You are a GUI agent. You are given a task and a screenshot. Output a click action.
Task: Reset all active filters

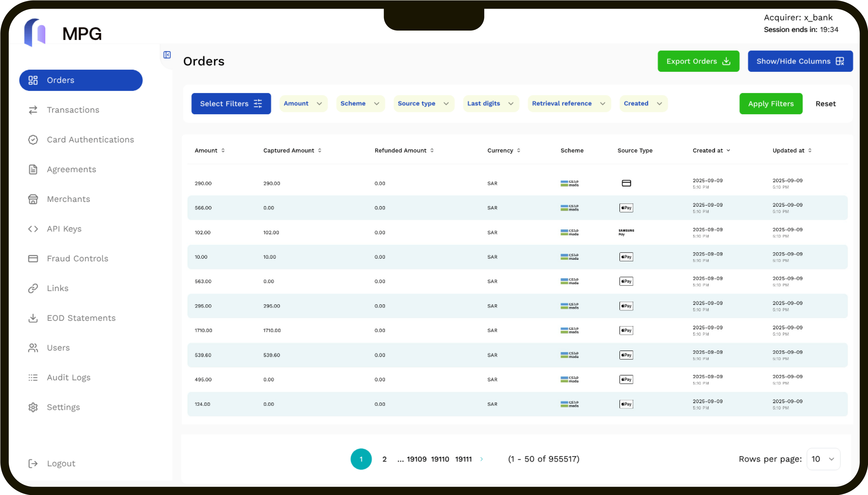point(826,103)
